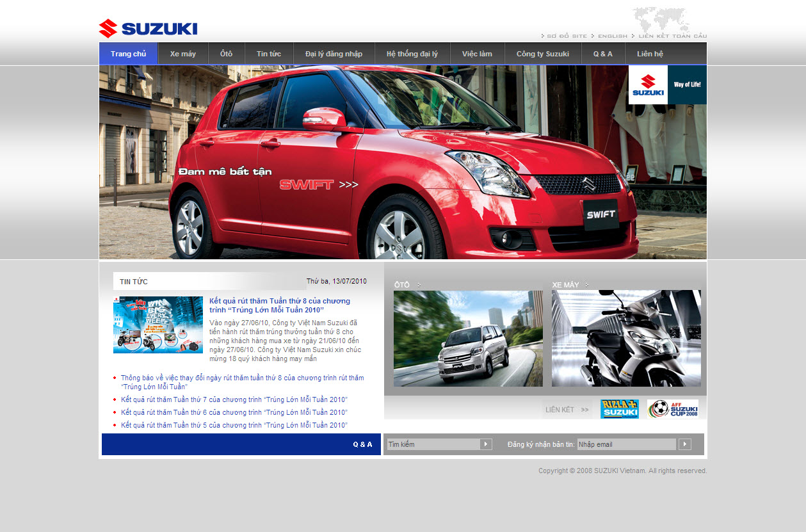Image resolution: width=806 pixels, height=532 pixels.
Task: Open Tuần thứ 5 draw results link
Action: [x=234, y=425]
